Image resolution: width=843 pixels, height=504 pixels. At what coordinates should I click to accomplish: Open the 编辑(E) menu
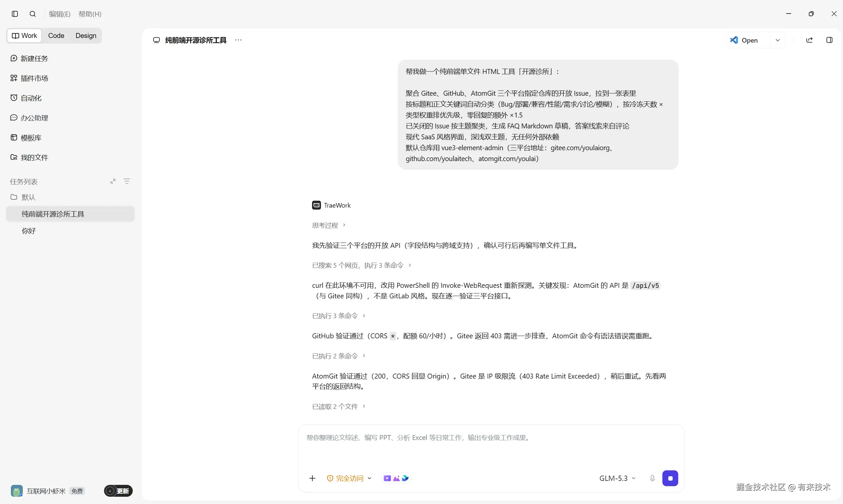click(59, 14)
